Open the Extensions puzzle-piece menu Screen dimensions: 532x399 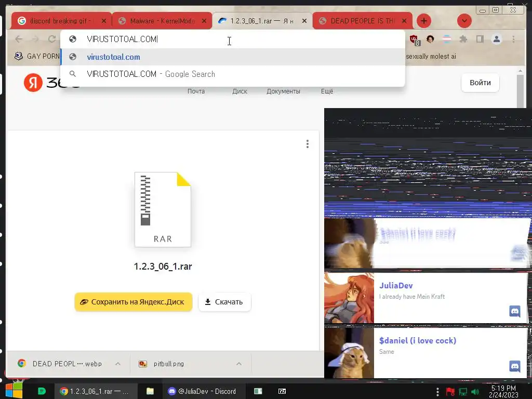463,39
